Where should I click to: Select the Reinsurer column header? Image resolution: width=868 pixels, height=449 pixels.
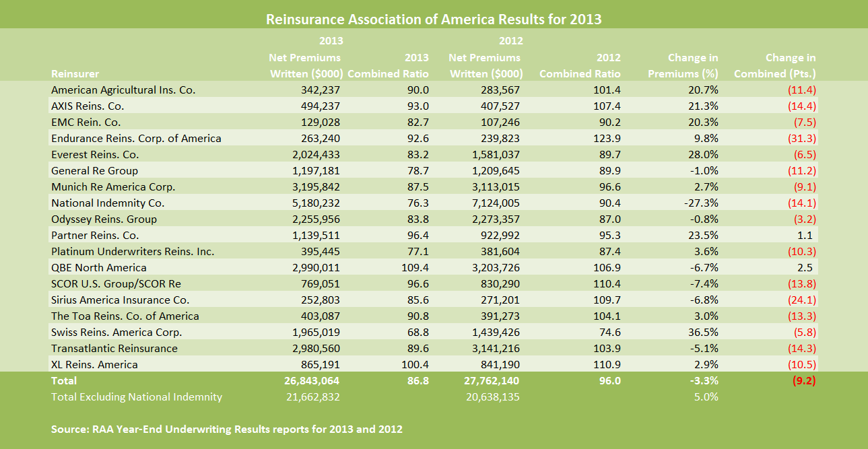pos(75,73)
